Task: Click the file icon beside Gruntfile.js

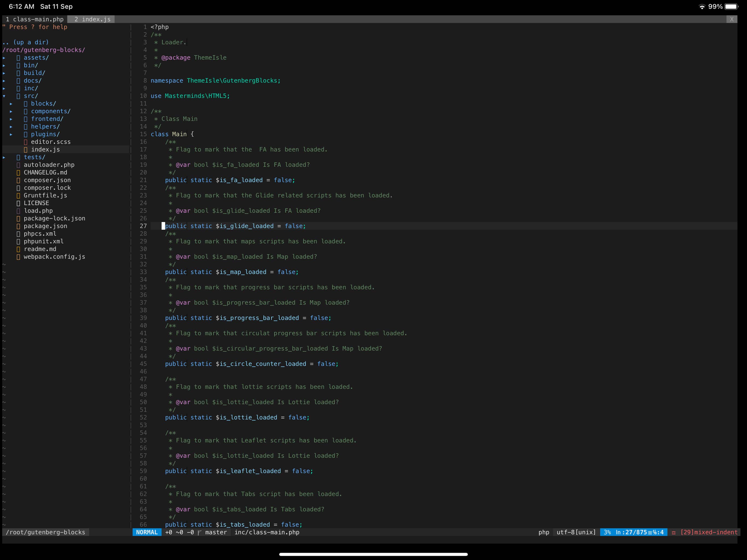Action: tap(19, 195)
